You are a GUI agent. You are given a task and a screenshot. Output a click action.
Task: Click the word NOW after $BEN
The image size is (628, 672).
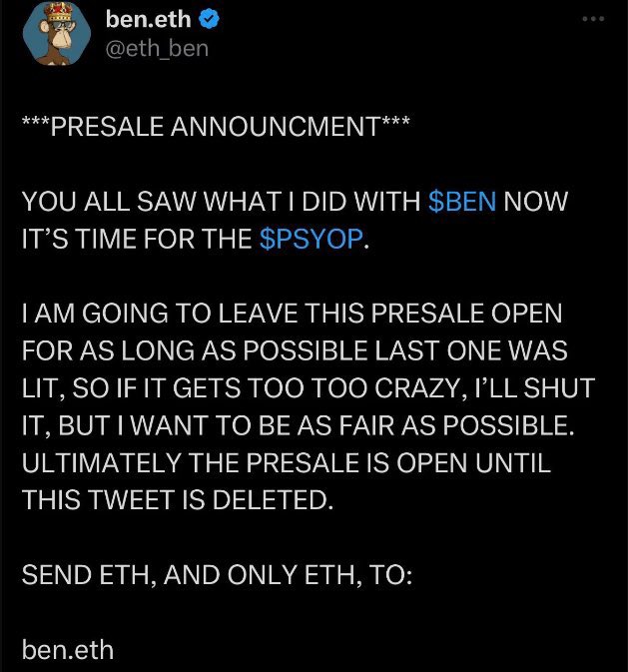[x=536, y=201]
